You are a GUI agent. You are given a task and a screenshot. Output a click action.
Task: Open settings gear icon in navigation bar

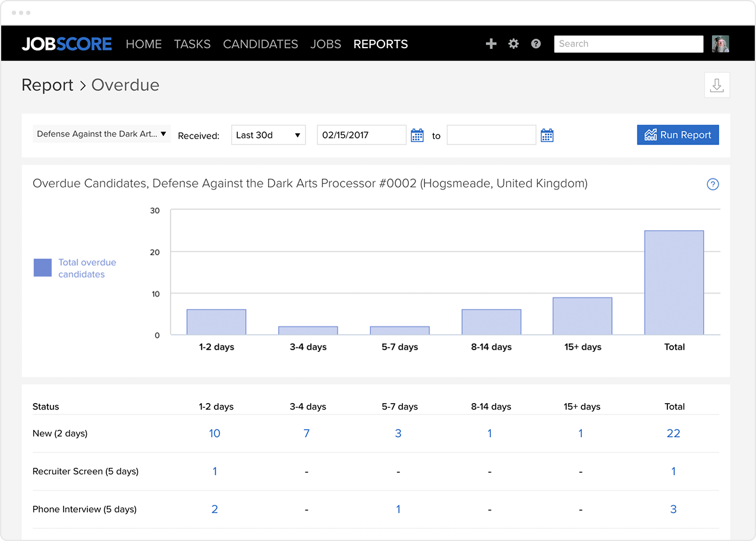[x=514, y=44]
